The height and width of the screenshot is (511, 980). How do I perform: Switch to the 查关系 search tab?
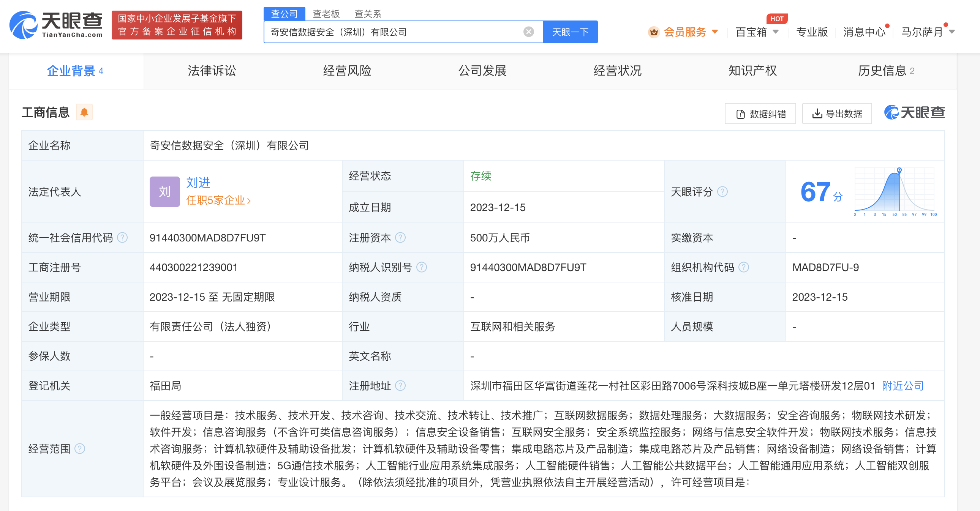368,14
